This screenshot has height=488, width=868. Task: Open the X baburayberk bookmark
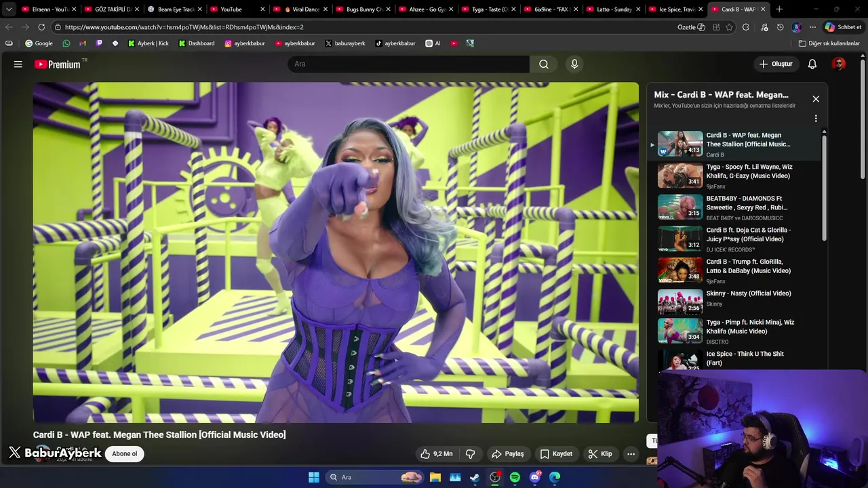pos(345,43)
